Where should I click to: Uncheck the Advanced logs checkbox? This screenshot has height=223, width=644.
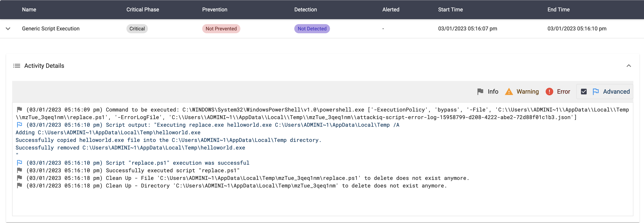(583, 92)
